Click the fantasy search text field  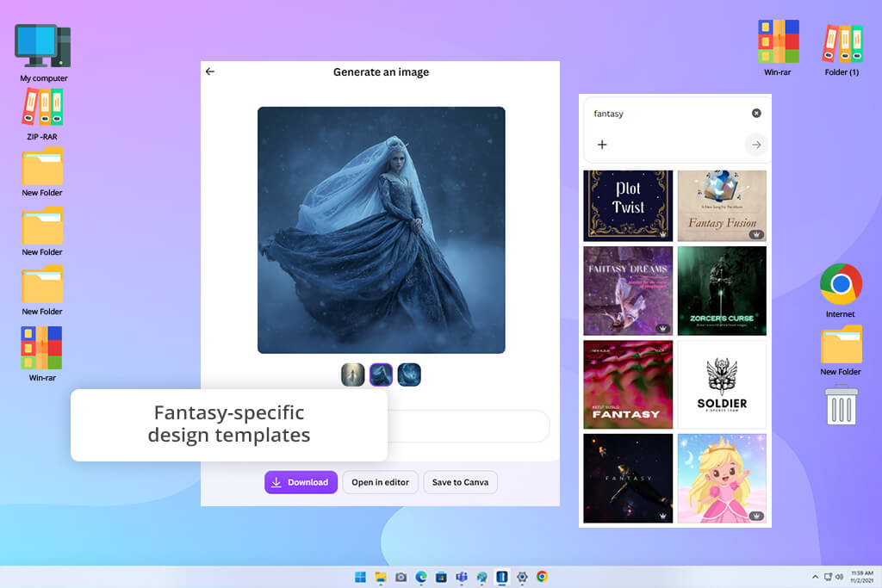(669, 114)
